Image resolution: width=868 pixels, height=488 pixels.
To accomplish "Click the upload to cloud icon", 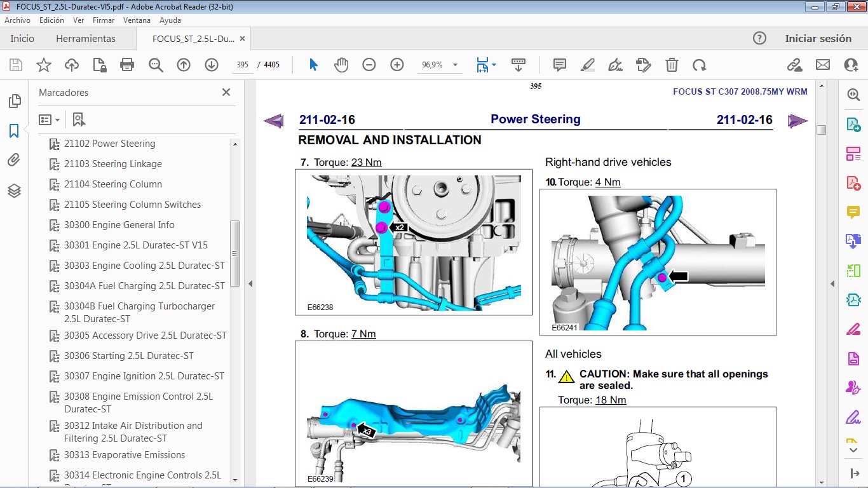I will [72, 65].
